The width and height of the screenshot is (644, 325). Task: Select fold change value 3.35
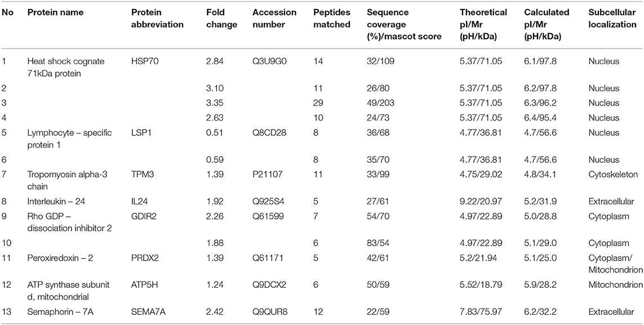click(x=215, y=103)
